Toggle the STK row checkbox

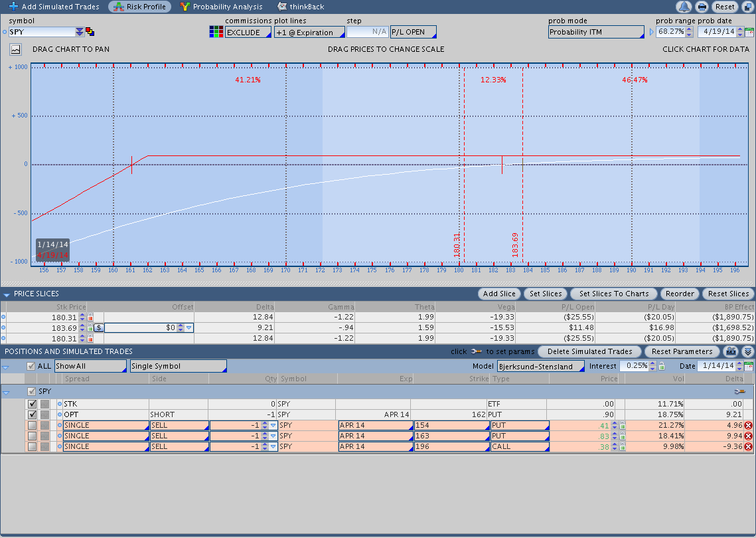point(33,404)
